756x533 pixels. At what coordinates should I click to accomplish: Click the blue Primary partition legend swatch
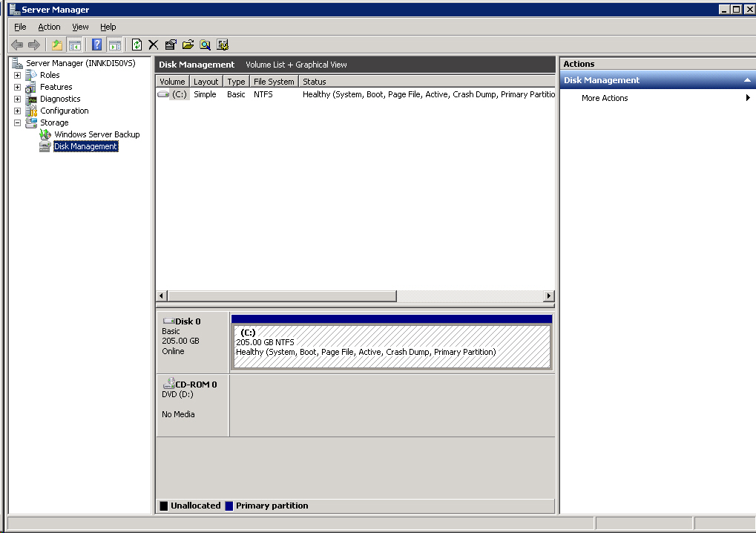tap(229, 506)
